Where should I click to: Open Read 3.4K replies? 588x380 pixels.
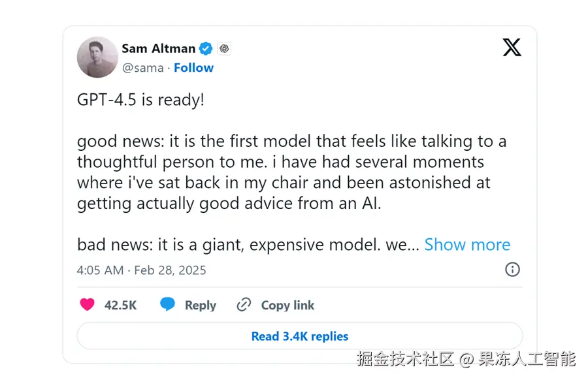(300, 336)
